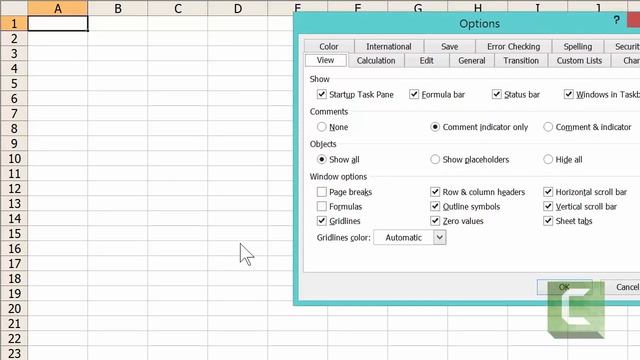Toggle Outline symbols checkbox
Viewport: 640px width, 360px height.
tap(435, 207)
